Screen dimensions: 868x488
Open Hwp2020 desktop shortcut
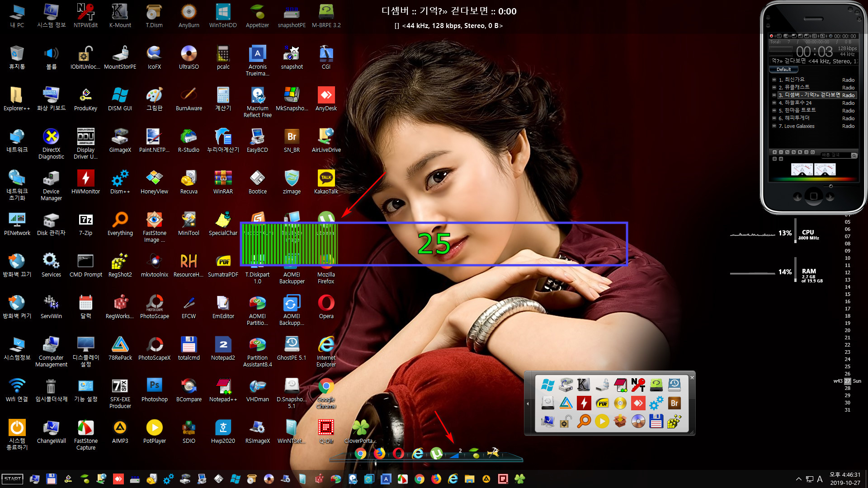click(x=223, y=432)
